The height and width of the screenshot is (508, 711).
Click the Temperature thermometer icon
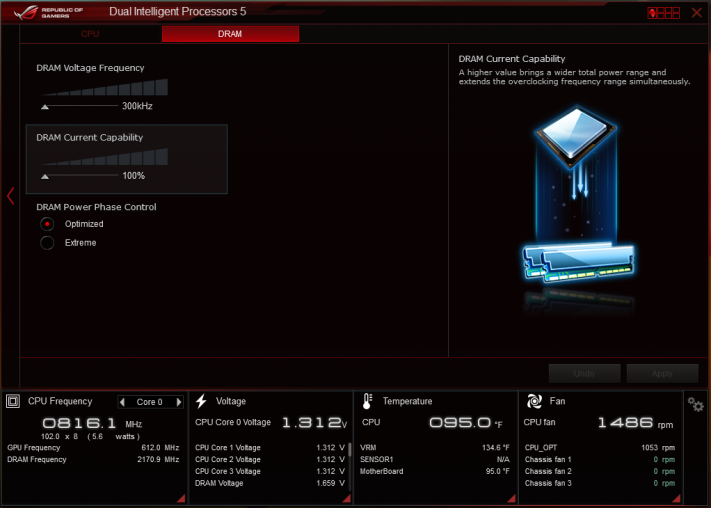click(367, 401)
